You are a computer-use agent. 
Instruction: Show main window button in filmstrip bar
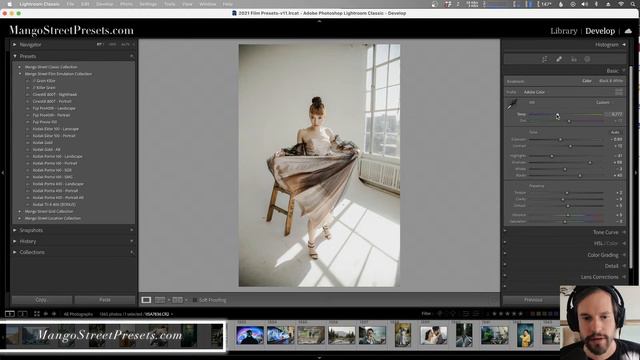[x=10, y=314]
